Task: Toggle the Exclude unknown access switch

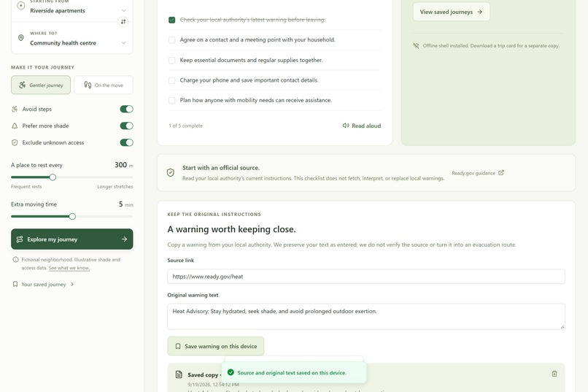Action: click(x=126, y=142)
